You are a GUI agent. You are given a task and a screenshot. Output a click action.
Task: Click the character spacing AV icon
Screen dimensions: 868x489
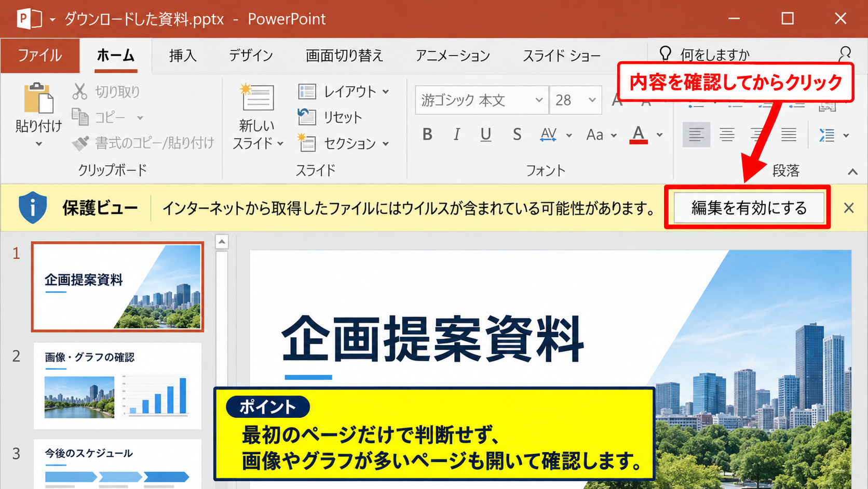[x=549, y=135]
